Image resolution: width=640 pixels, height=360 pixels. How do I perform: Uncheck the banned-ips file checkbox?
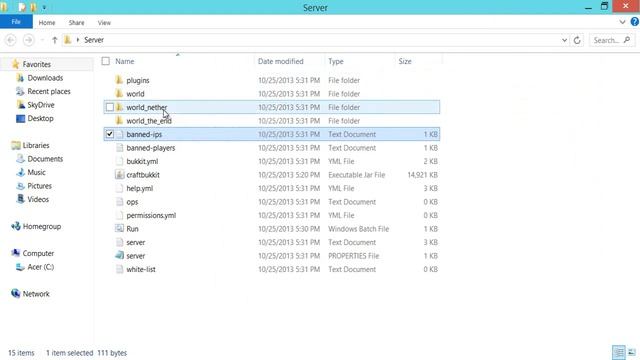click(109, 134)
